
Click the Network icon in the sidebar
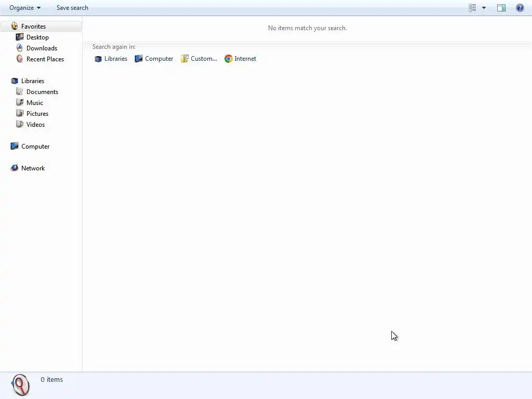click(x=14, y=168)
